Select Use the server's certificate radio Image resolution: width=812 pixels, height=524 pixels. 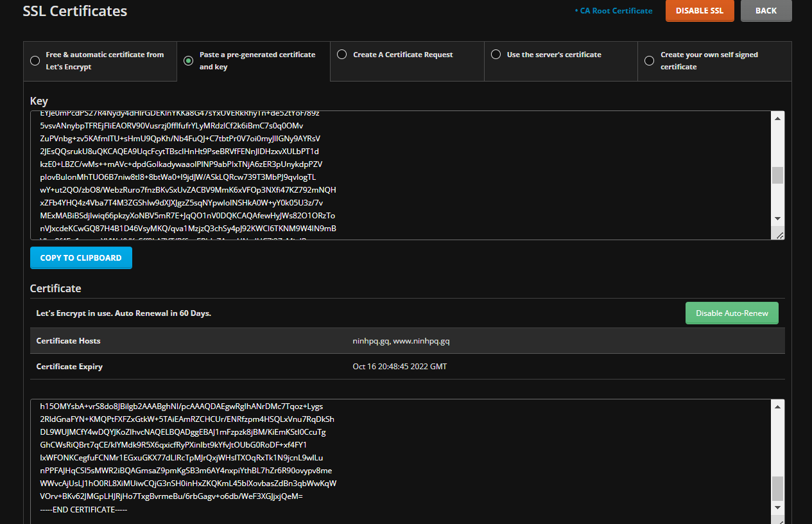(496, 55)
